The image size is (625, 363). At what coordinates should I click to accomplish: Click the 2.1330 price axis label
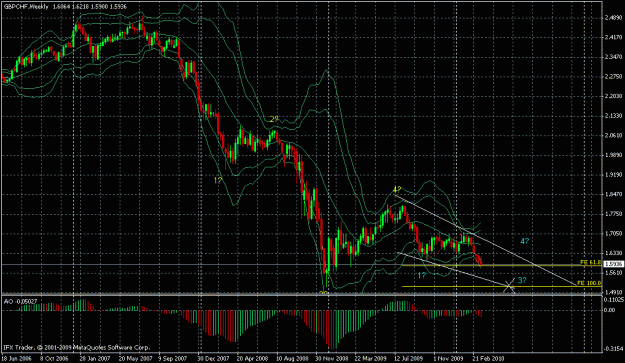[613, 116]
